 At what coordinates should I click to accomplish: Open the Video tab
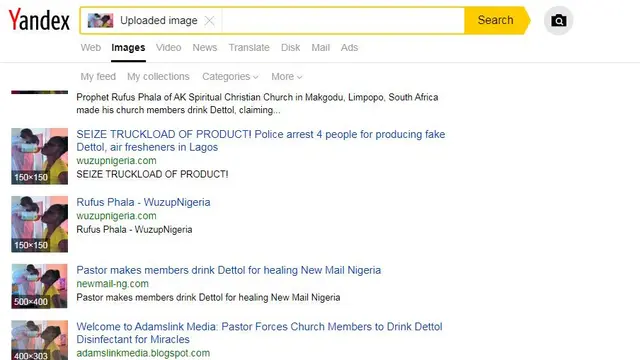(x=169, y=48)
